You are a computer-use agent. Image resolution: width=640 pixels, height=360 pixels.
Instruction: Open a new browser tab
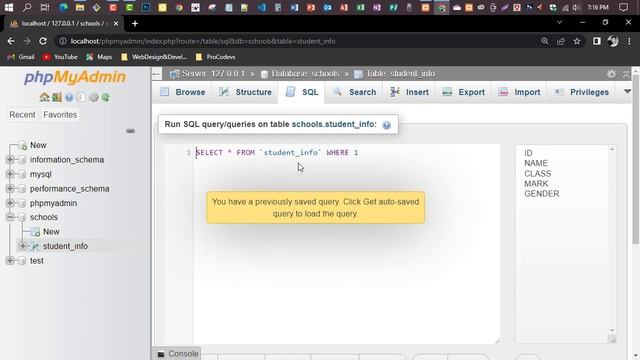pyautogui.click(x=135, y=24)
